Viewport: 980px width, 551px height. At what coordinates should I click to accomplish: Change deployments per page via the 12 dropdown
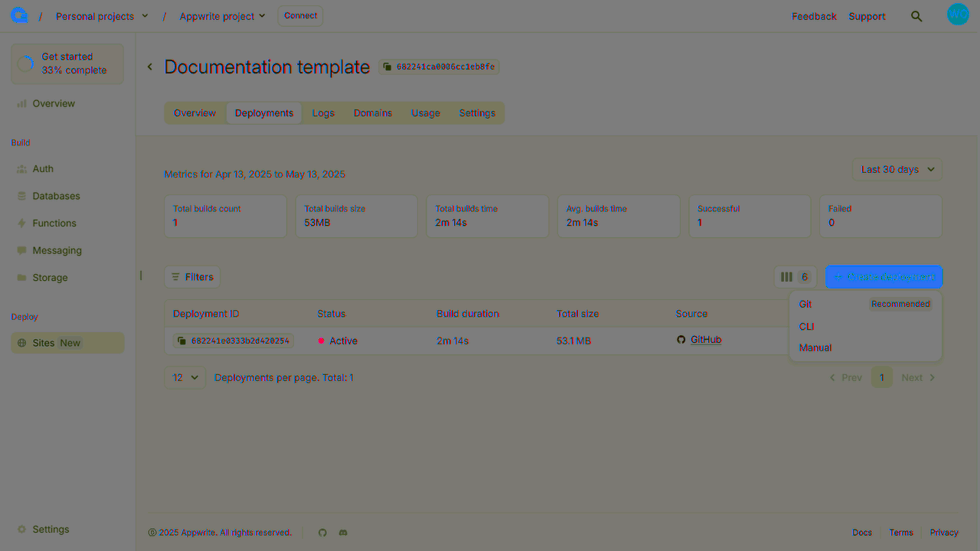[x=185, y=377]
